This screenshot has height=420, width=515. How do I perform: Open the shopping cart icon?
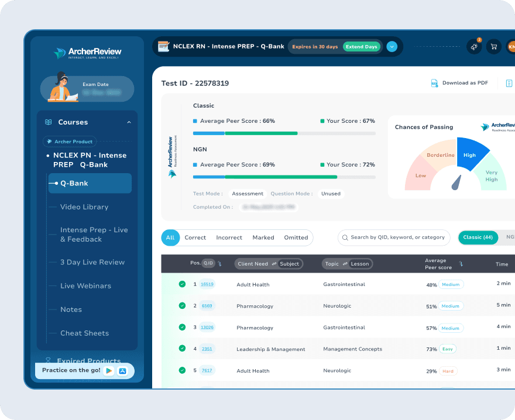(x=493, y=47)
